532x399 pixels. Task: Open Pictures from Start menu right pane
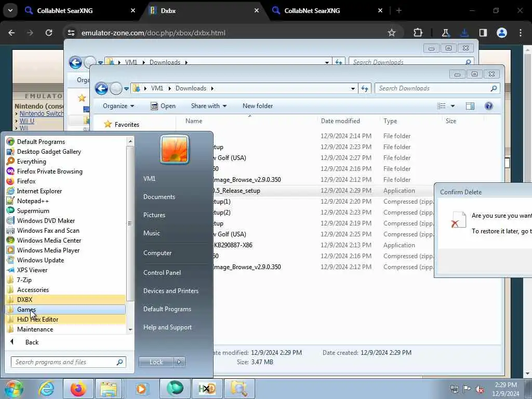point(154,215)
